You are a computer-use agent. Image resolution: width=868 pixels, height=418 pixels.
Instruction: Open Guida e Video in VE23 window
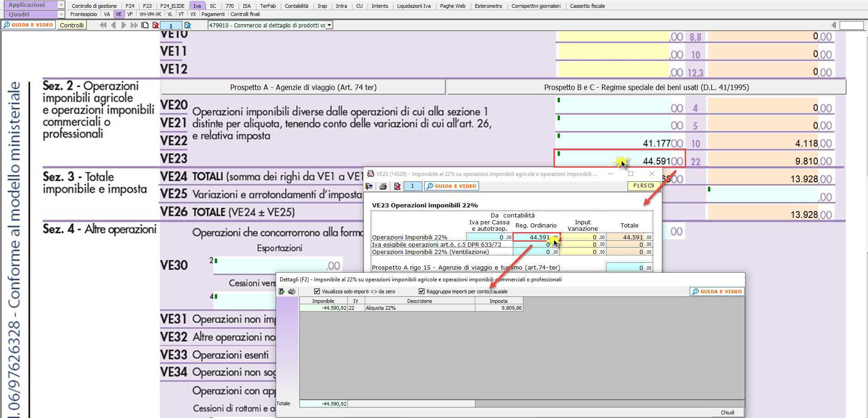pos(451,186)
